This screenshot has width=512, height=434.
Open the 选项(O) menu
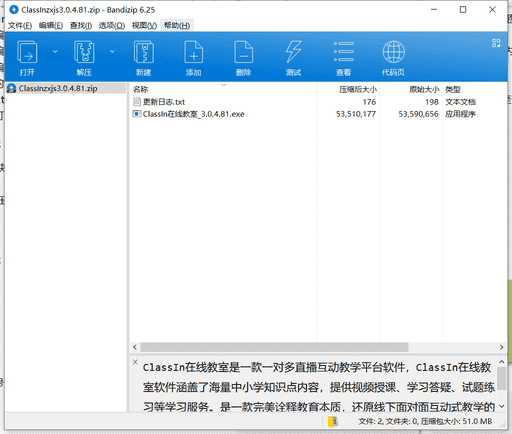(112, 26)
